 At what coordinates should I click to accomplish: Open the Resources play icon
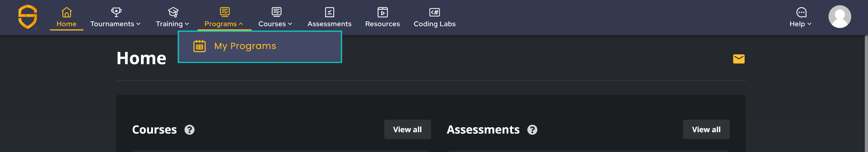click(383, 12)
